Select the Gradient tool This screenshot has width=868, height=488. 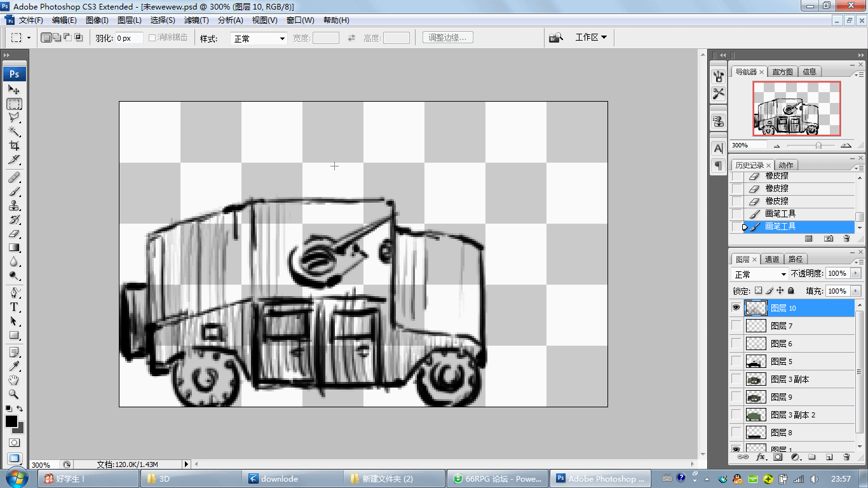(x=14, y=248)
